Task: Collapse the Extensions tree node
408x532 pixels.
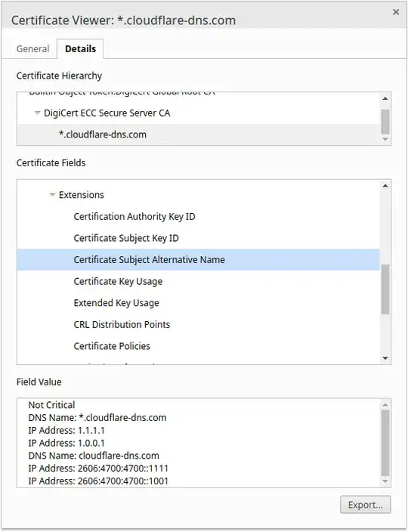Action: 52,195
